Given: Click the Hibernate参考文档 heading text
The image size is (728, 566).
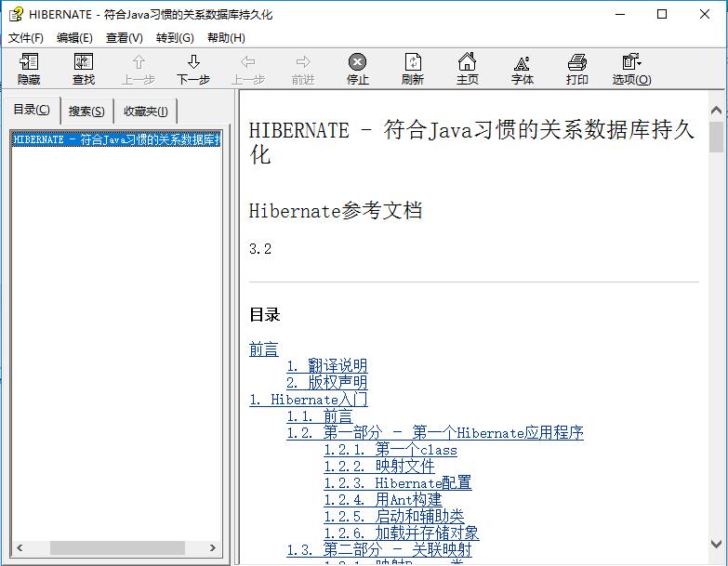Looking at the screenshot, I should point(336,211).
